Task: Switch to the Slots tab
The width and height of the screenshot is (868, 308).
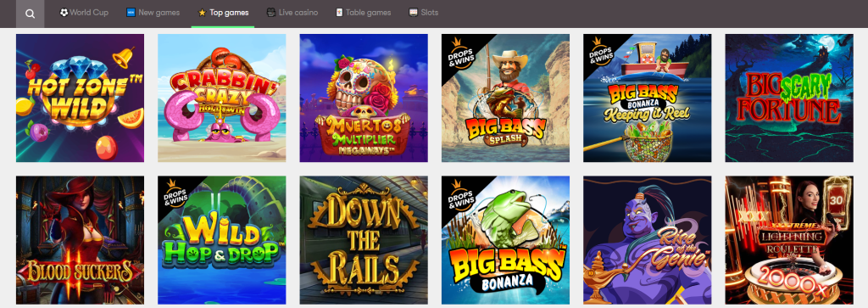Action: (x=424, y=12)
